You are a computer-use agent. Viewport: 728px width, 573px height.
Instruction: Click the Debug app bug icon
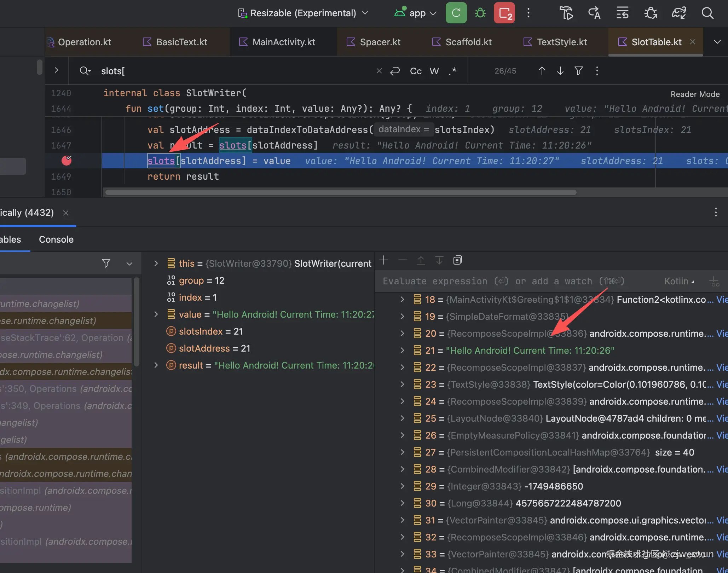click(x=480, y=13)
